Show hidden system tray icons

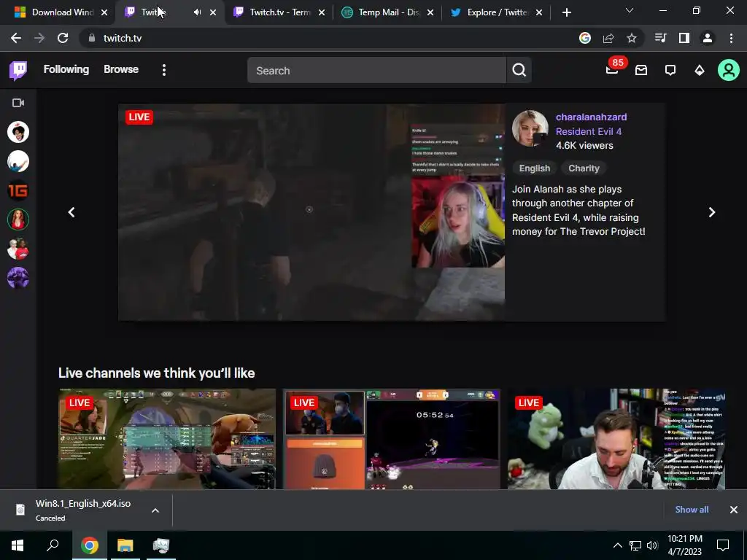coord(617,545)
